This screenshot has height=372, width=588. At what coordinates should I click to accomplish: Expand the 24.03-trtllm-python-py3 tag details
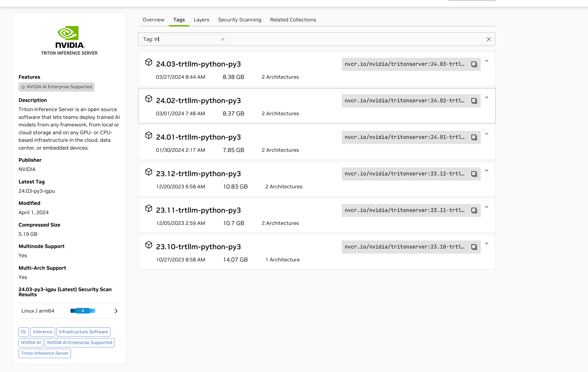click(x=486, y=61)
